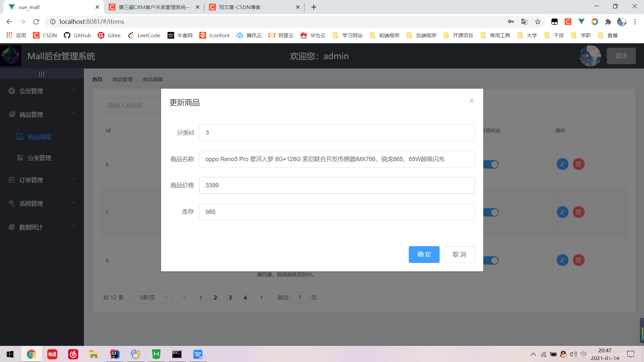Collapse 商品管理 sidebar menu
Viewport: 644px width, 362px height.
[x=42, y=115]
